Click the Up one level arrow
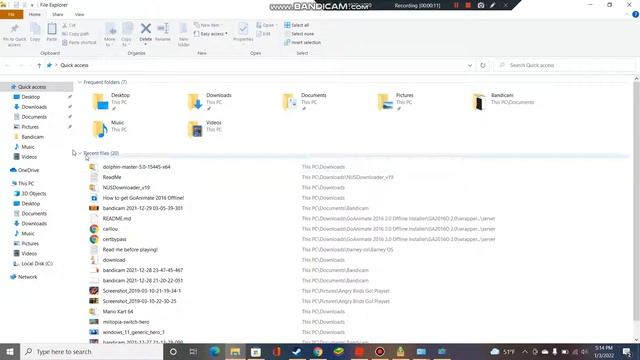 (39, 65)
